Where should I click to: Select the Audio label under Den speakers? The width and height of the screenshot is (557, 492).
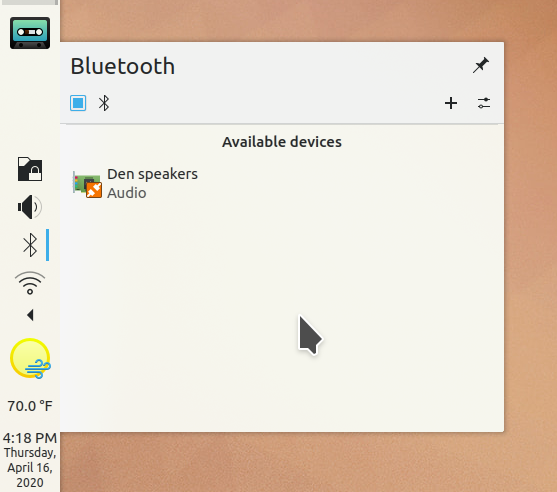click(x=127, y=193)
